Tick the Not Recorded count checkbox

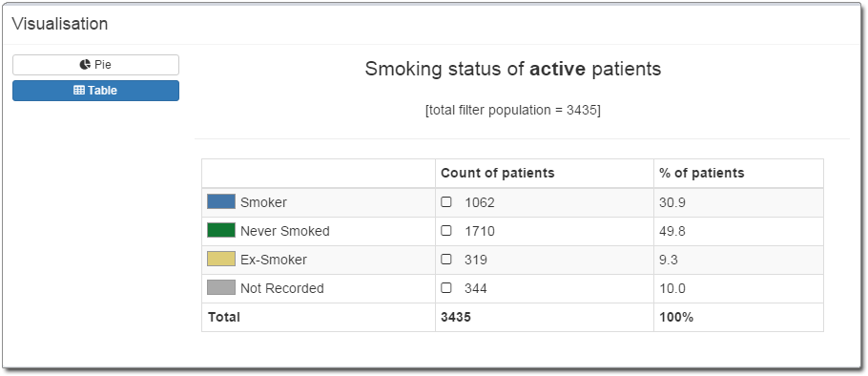[446, 288]
